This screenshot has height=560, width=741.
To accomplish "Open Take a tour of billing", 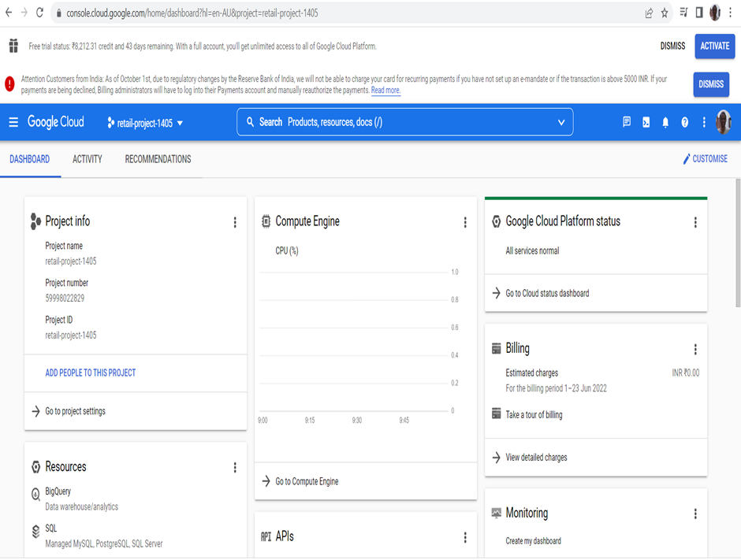I will click(x=534, y=414).
